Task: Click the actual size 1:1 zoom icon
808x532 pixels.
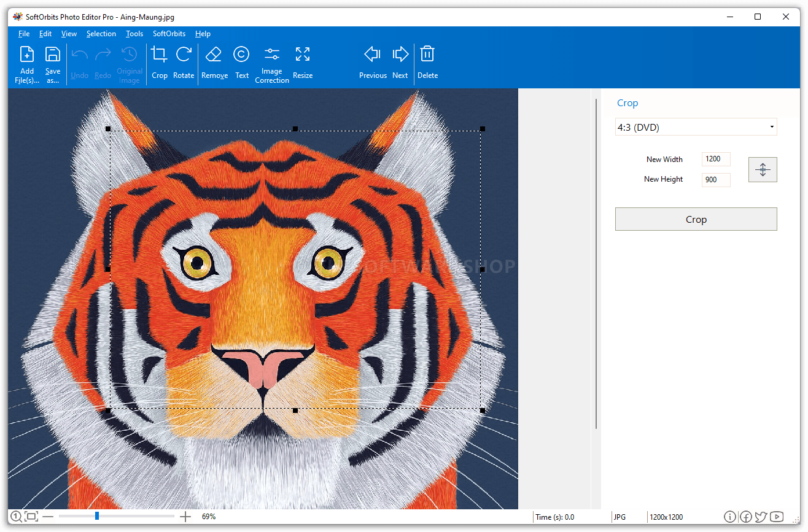Action: pos(16,517)
